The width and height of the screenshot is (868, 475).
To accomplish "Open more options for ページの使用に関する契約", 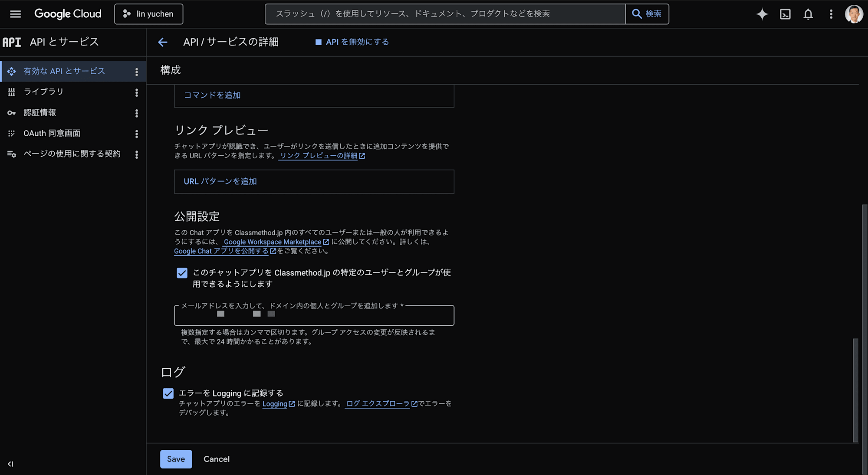I will coord(137,154).
